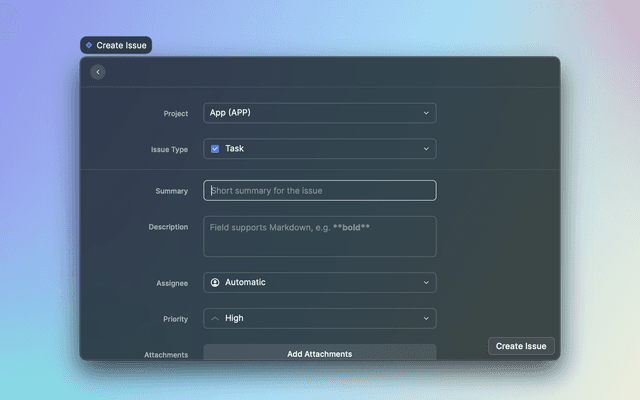Focus the Summary text field
The height and width of the screenshot is (400, 640).
point(319,191)
